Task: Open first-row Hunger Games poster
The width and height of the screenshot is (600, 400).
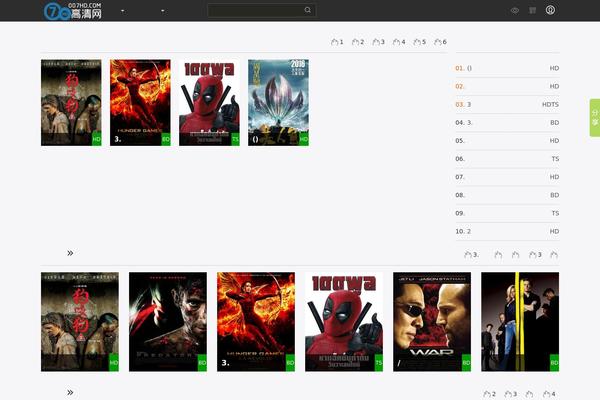Action: [x=140, y=103]
